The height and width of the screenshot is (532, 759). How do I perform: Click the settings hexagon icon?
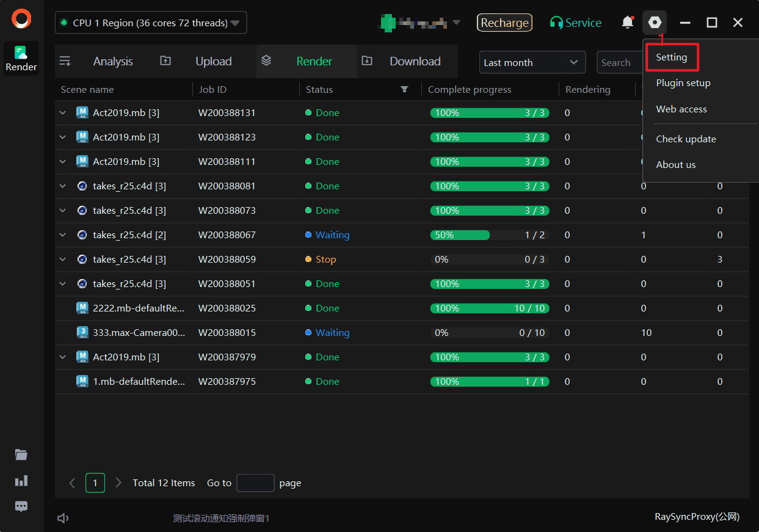[655, 23]
